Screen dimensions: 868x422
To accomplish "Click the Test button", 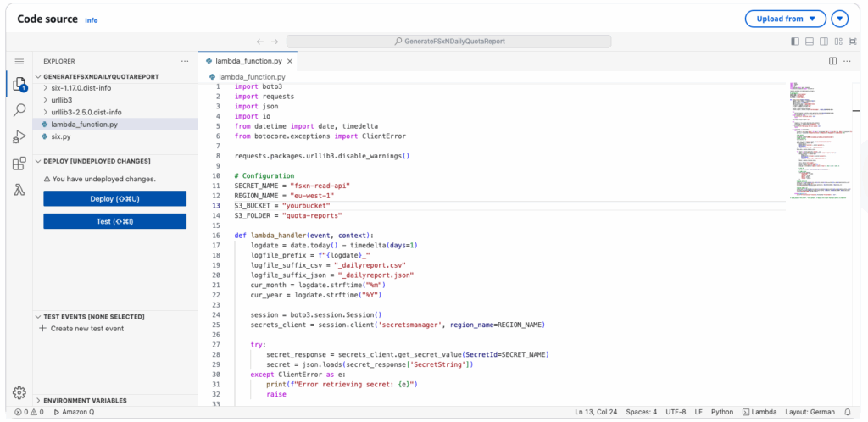I will 114,222.
